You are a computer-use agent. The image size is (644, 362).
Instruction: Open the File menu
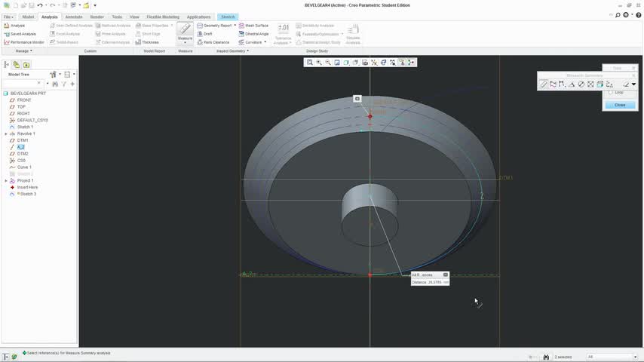click(8, 17)
